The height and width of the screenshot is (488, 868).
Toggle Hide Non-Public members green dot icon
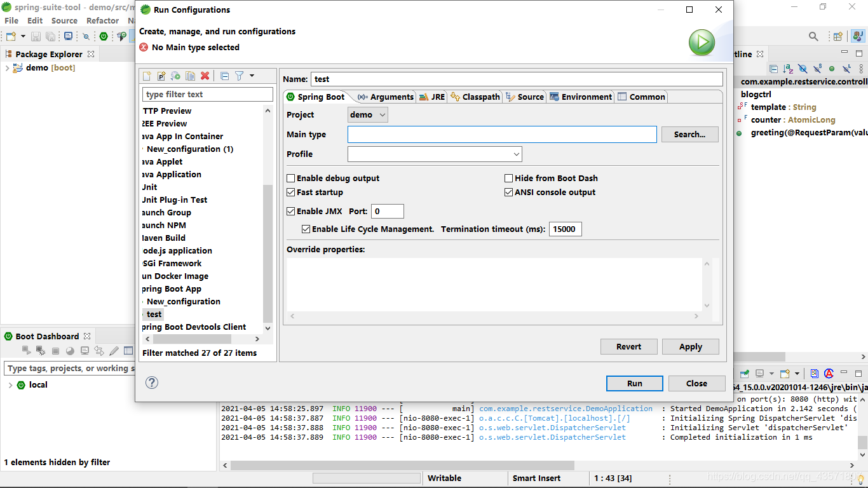coord(832,69)
